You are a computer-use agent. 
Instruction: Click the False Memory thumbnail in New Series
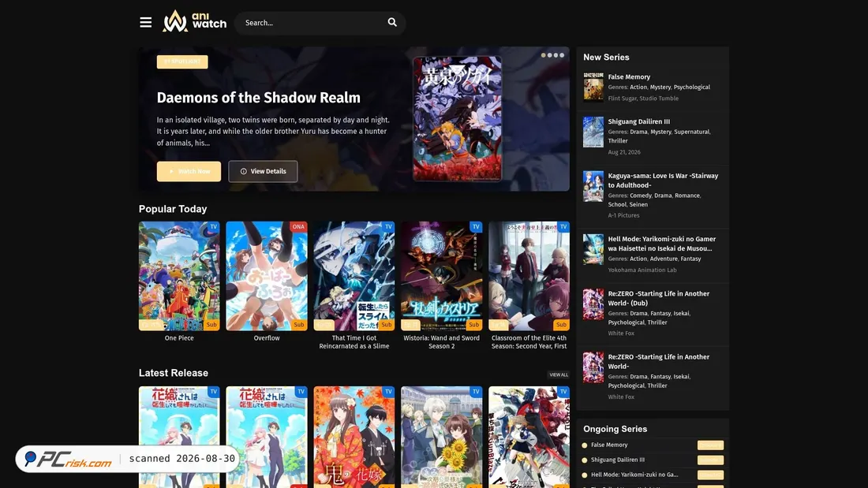[593, 87]
